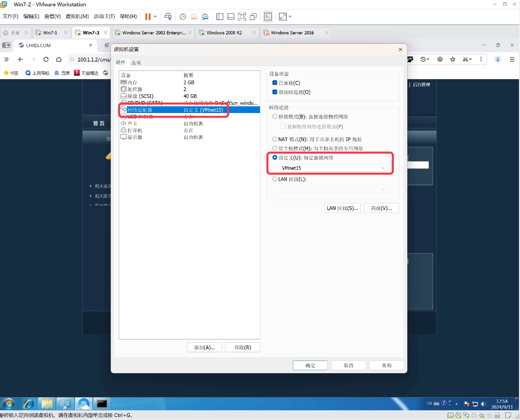Click the guest browser home icon
520x420 pixels.
pos(59,59)
